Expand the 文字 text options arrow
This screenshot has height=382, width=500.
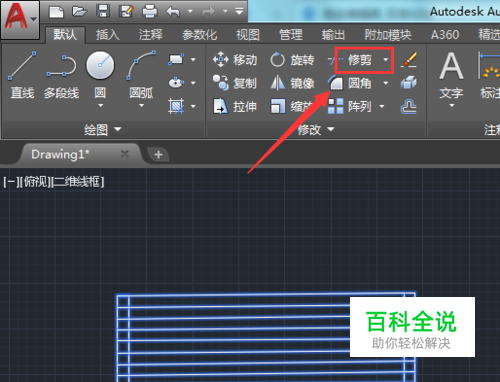pyautogui.click(x=452, y=106)
